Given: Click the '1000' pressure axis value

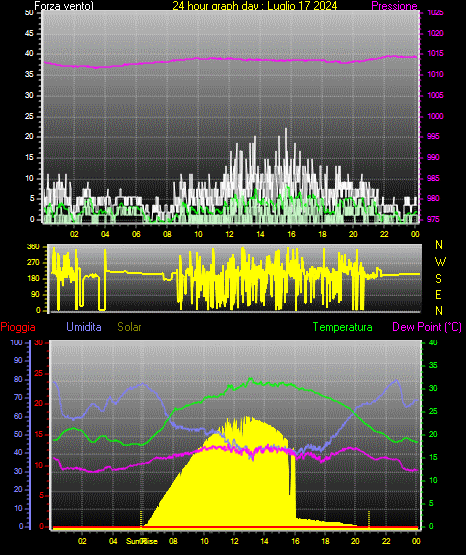Looking at the screenshot, I should point(436,116).
